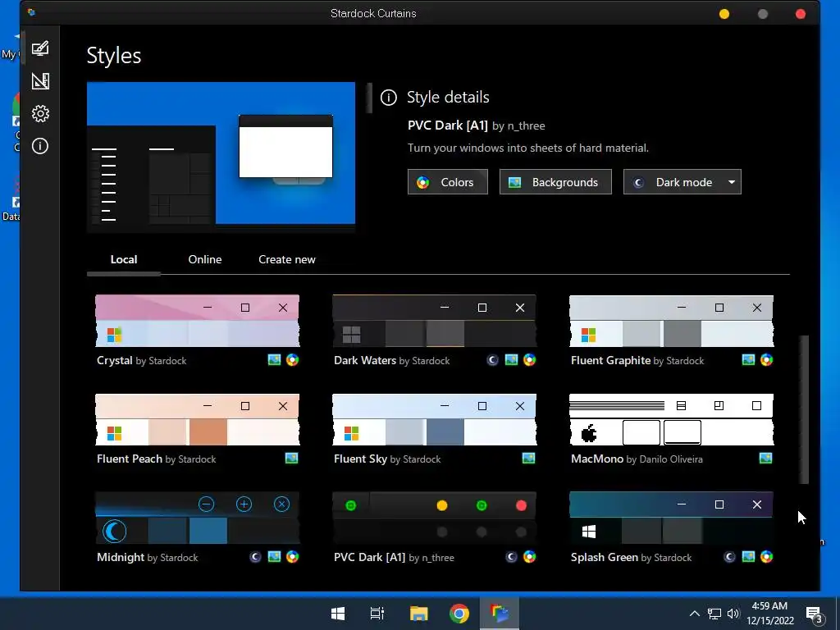Open the Styles page icon in sidebar
Screen dimensions: 840x630
coord(40,48)
